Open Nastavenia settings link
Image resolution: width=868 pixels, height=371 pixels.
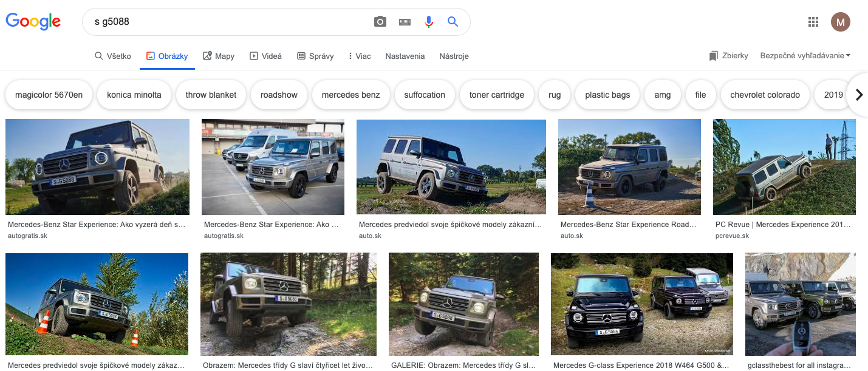(x=405, y=56)
